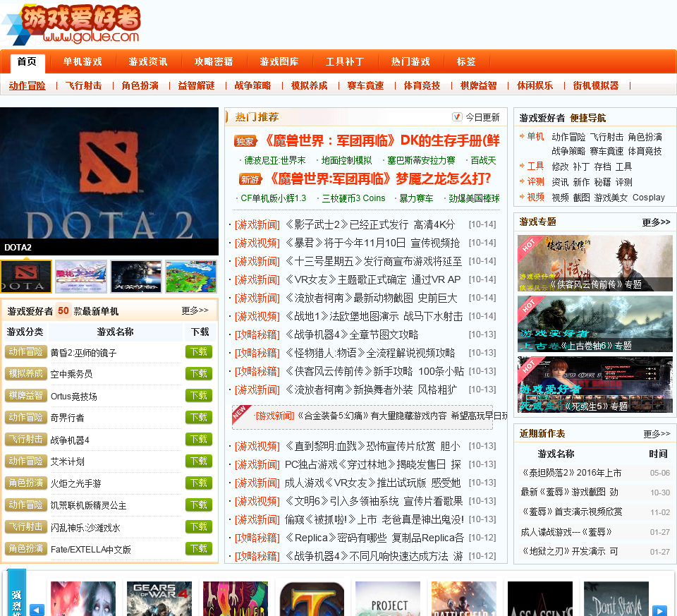This screenshot has width=677, height=616.
Task: Open the 攻略秘籍 menu
Action: tap(214, 61)
